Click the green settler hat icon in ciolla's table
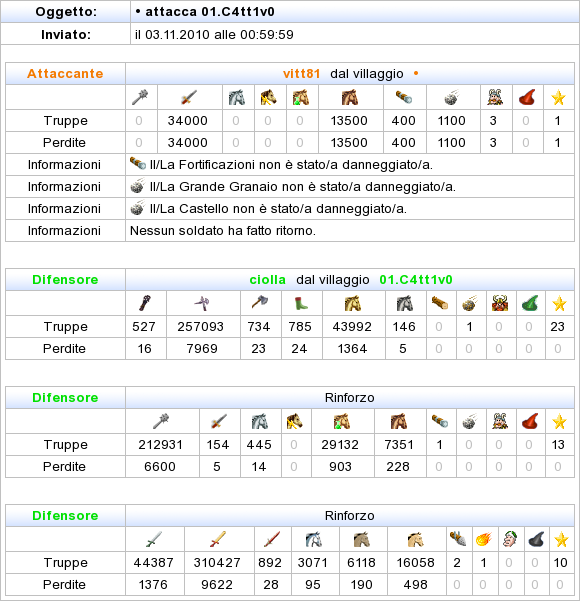The image size is (580, 601). coord(530,303)
